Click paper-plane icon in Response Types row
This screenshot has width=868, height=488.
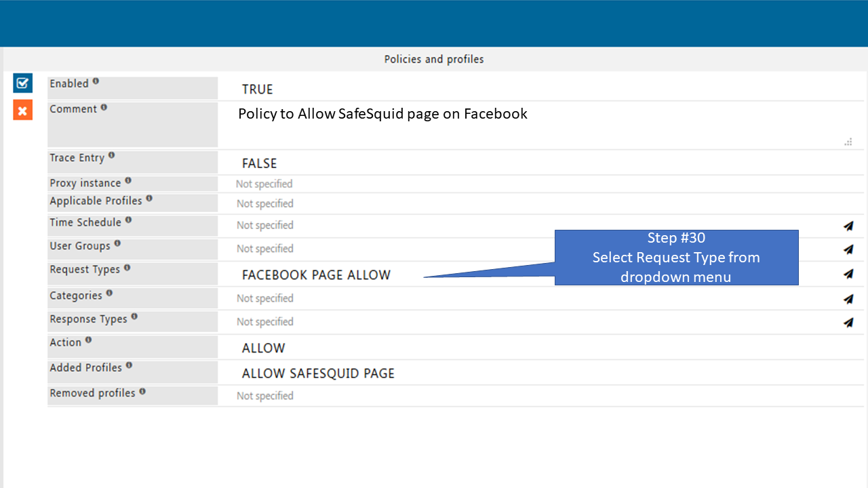coord(848,323)
